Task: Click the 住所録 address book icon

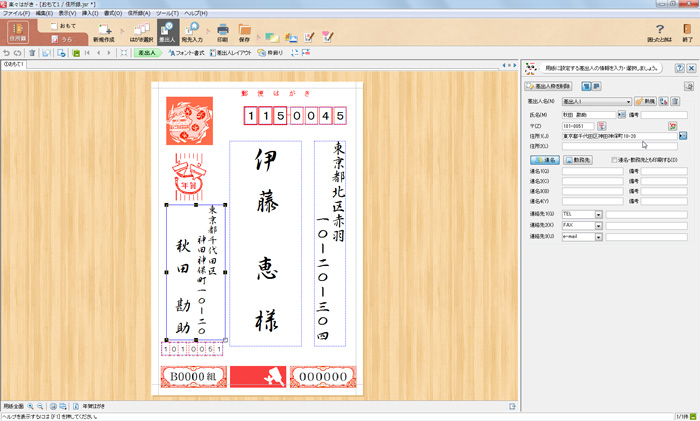Action: [18, 34]
